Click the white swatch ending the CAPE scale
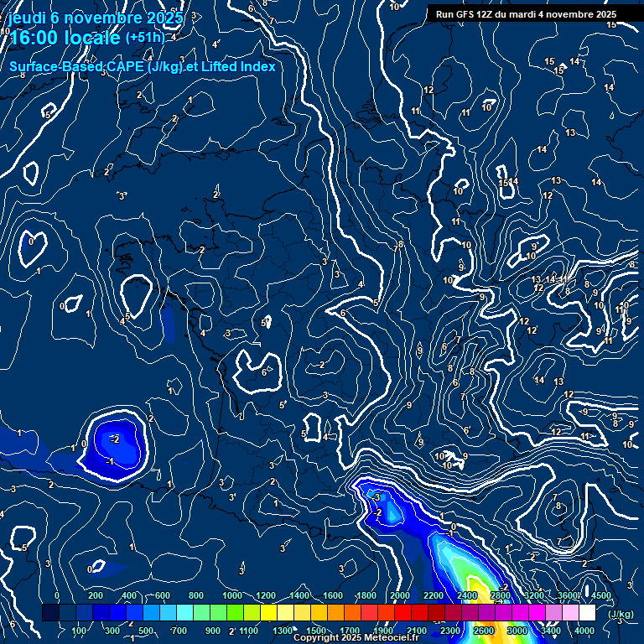Image resolution: width=644 pixels, height=644 pixels. click(587, 612)
